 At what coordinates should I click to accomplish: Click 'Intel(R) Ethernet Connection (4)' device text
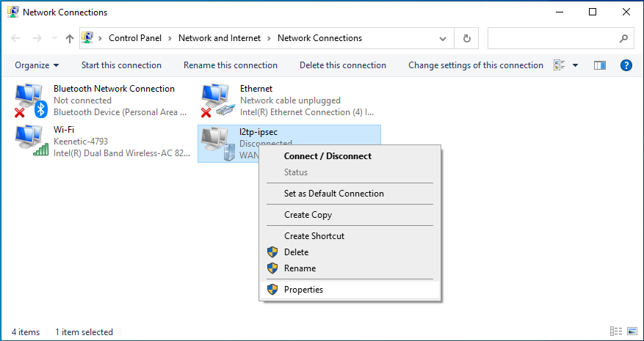tap(307, 112)
